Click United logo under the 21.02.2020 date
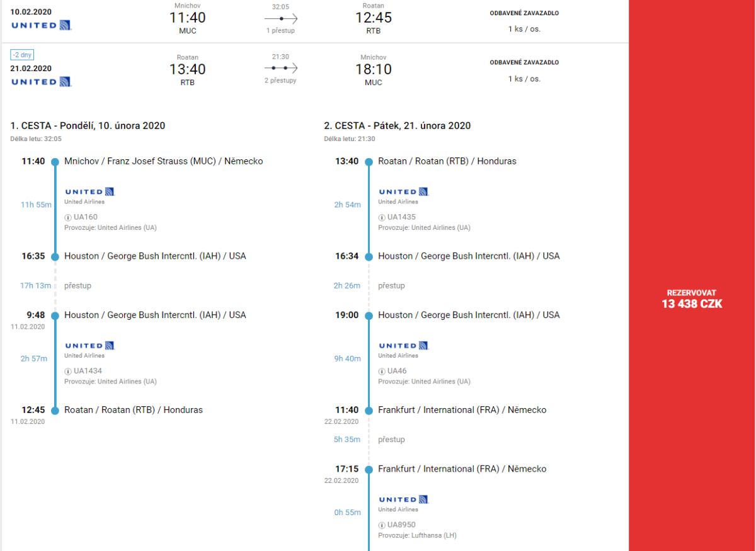The height and width of the screenshot is (551, 756). click(41, 82)
